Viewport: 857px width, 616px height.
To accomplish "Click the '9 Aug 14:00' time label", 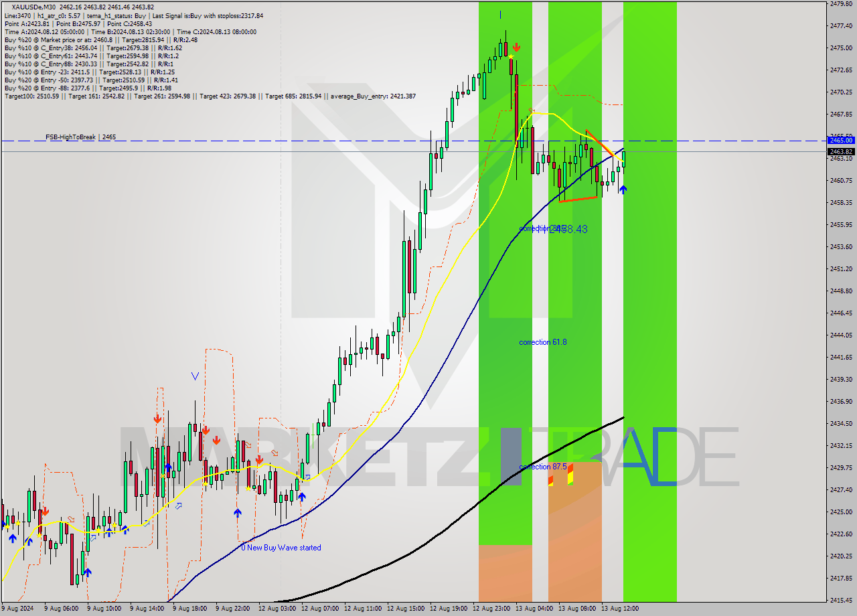I will [x=147, y=609].
